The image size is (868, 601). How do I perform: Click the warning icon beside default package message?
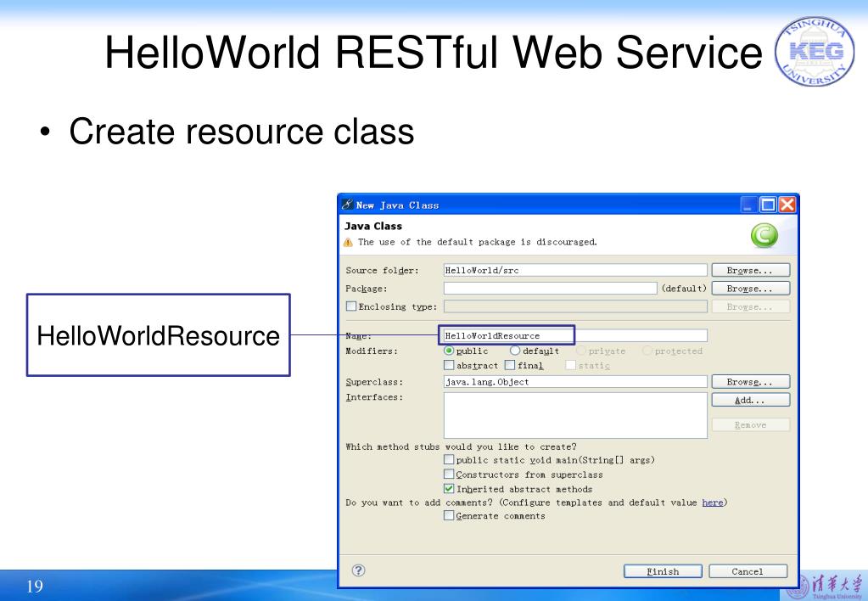[348, 242]
